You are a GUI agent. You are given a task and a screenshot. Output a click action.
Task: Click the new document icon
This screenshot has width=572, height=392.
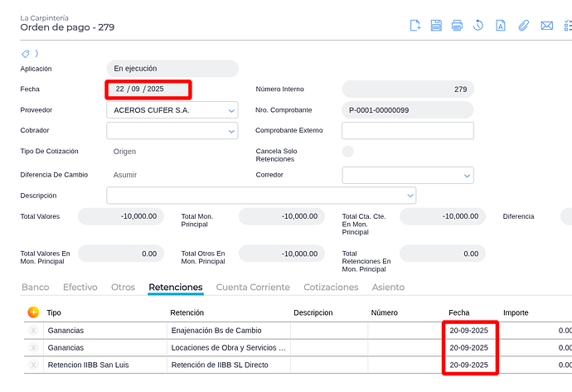click(x=416, y=26)
